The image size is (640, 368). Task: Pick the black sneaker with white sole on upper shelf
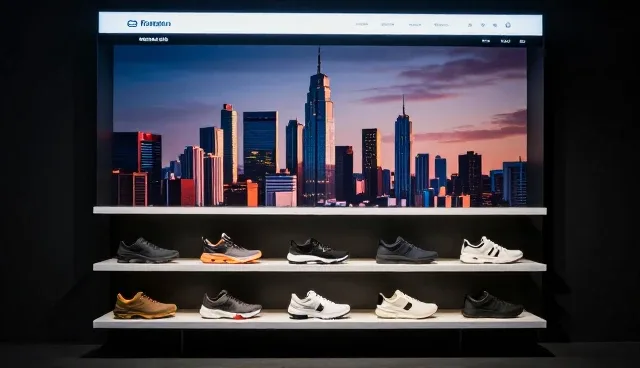[317, 251]
